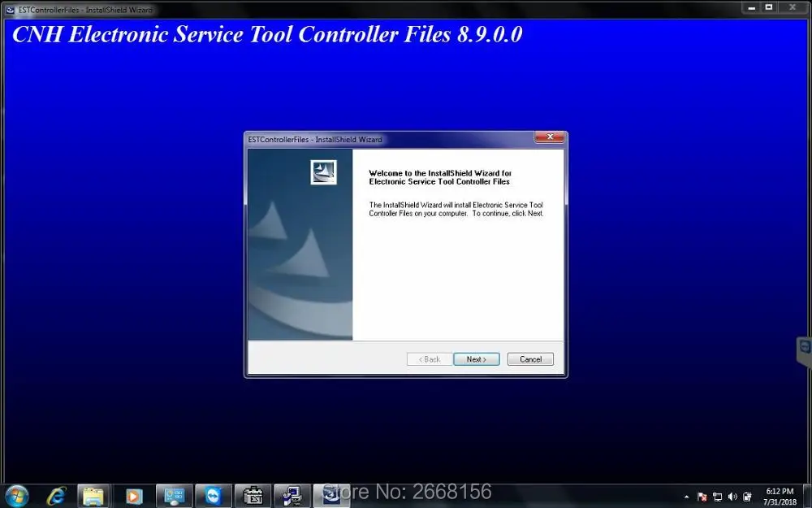Click the Show desktop strip beside the clock
This screenshot has width=812, height=508.
tap(809, 497)
